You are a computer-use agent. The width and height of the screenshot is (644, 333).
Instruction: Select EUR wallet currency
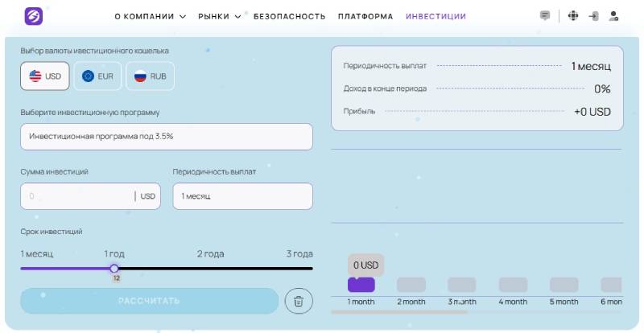(97, 76)
